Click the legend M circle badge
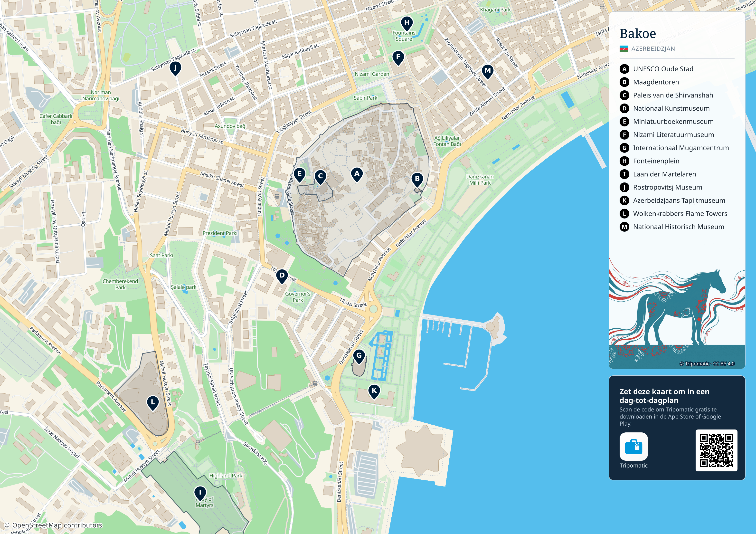 [624, 227]
